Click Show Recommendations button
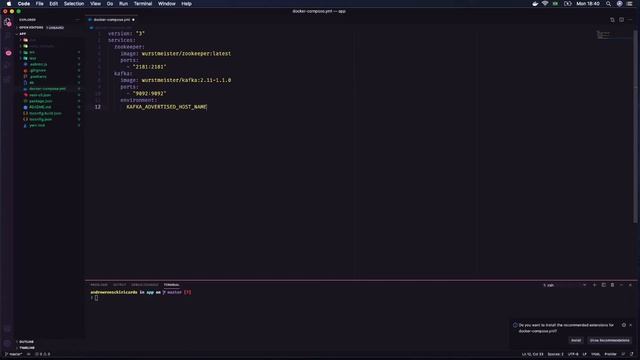 [609, 340]
